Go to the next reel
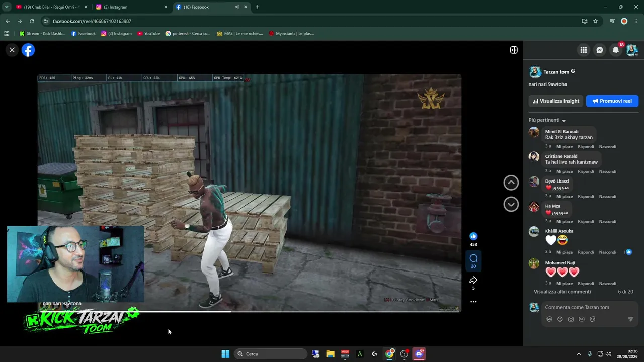The image size is (644, 362). click(511, 204)
